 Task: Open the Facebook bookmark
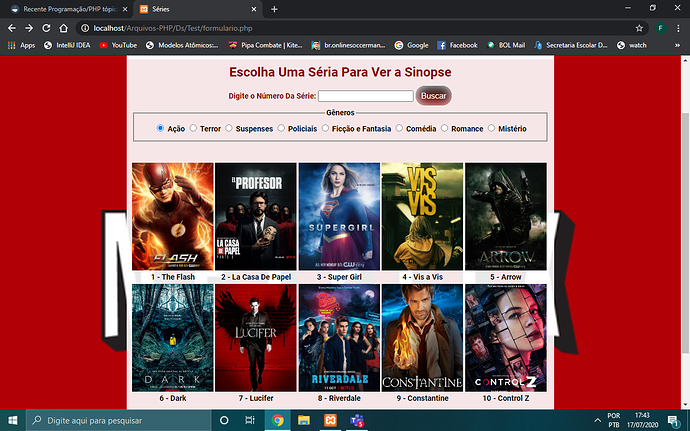click(x=457, y=45)
